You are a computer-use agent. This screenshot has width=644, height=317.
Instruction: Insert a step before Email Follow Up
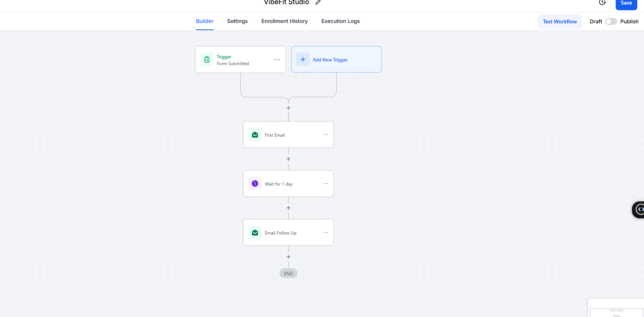pyautogui.click(x=288, y=208)
